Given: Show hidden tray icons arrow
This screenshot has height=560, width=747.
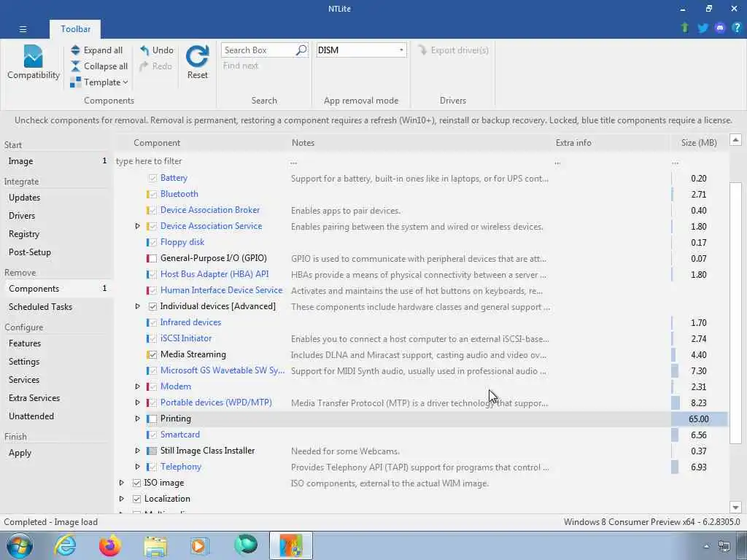Looking at the screenshot, I should point(706,546).
